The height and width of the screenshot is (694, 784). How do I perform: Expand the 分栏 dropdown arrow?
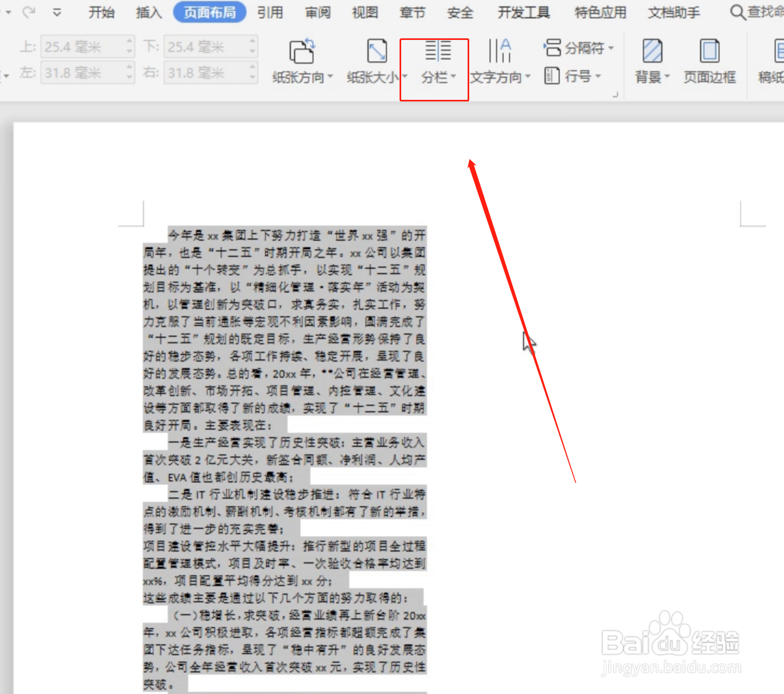point(454,77)
